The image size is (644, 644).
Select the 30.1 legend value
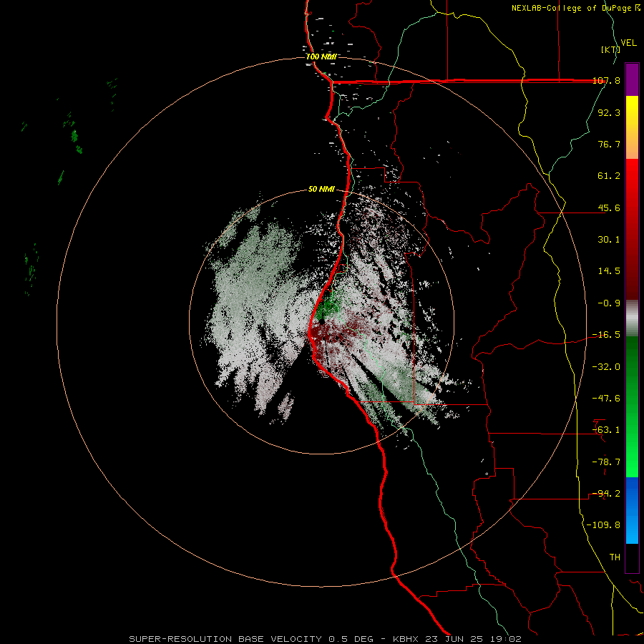(609, 240)
